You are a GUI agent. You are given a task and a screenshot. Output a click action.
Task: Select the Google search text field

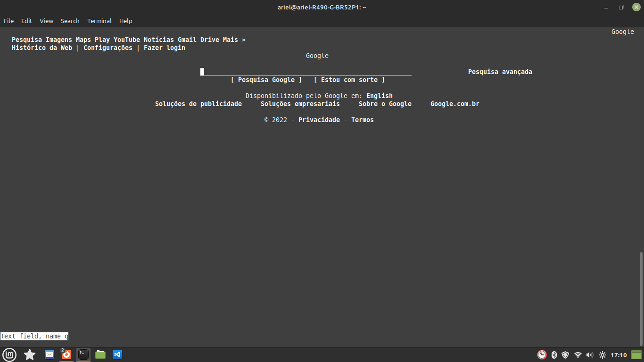pos(283,72)
